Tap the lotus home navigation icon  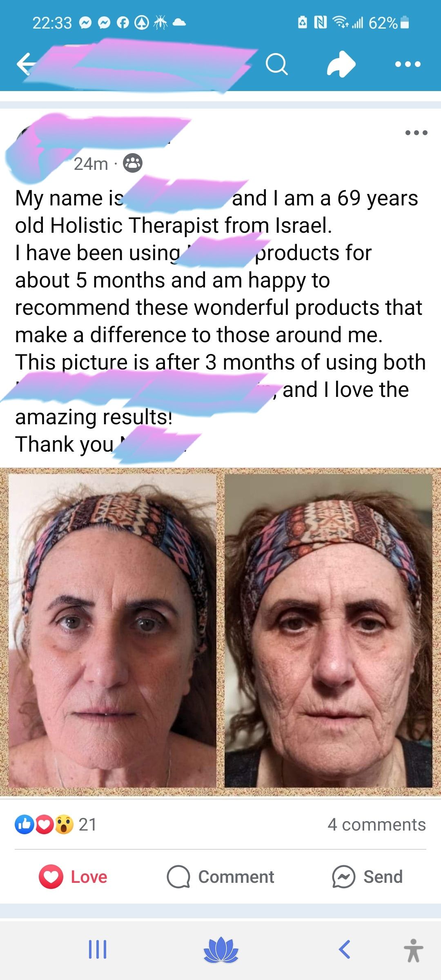click(x=220, y=949)
